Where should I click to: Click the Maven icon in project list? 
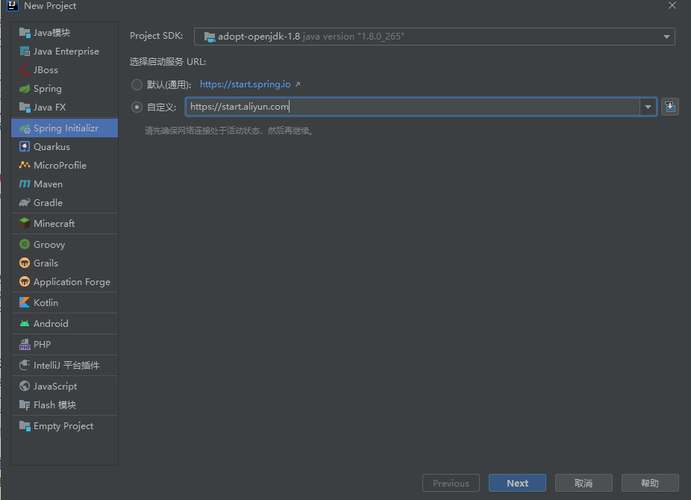coord(25,184)
